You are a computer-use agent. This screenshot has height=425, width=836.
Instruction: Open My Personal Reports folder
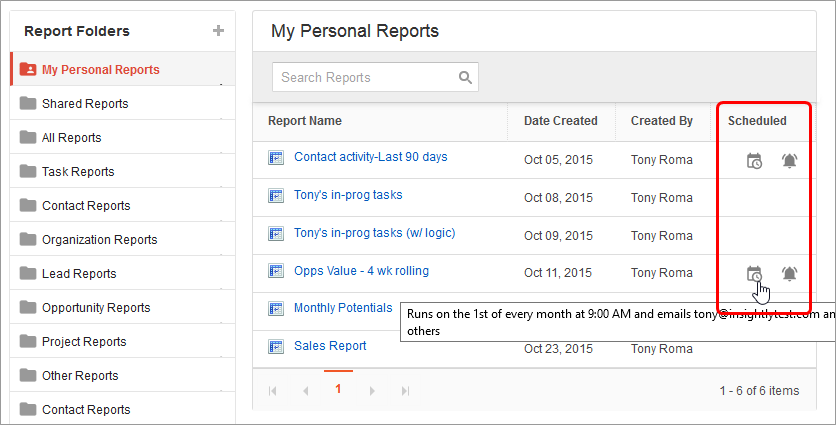point(123,69)
